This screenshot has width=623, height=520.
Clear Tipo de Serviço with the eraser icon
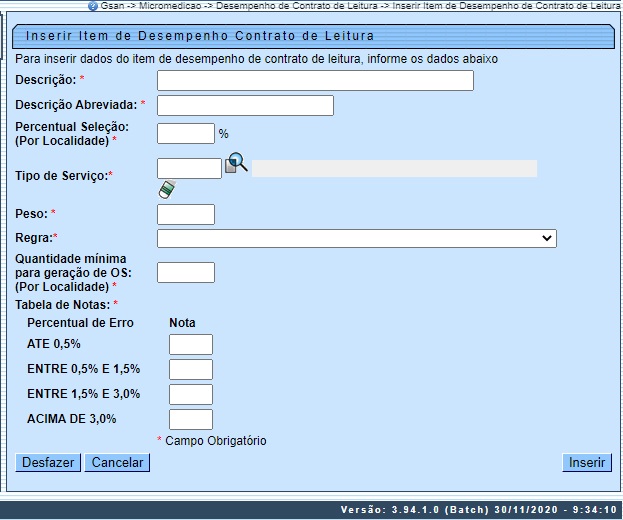coord(167,189)
